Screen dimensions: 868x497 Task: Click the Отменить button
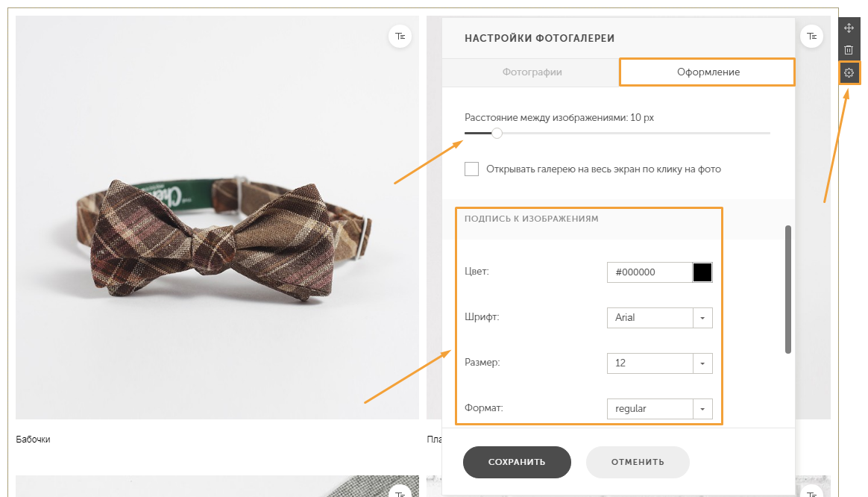pyautogui.click(x=637, y=461)
